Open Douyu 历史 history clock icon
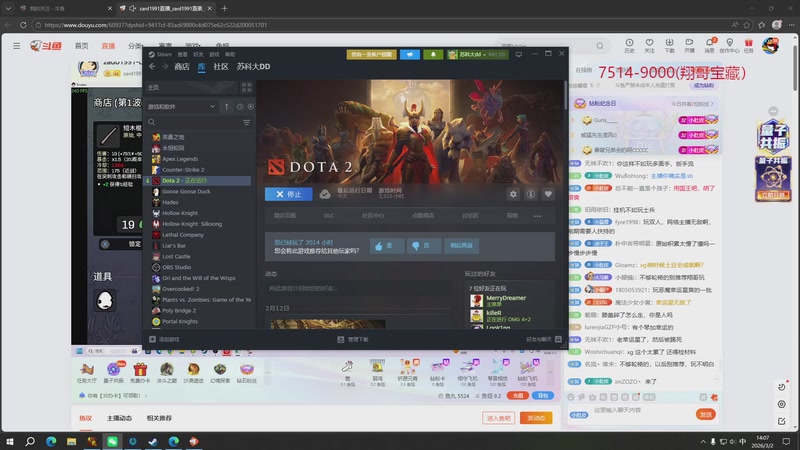800x450 pixels. click(630, 43)
